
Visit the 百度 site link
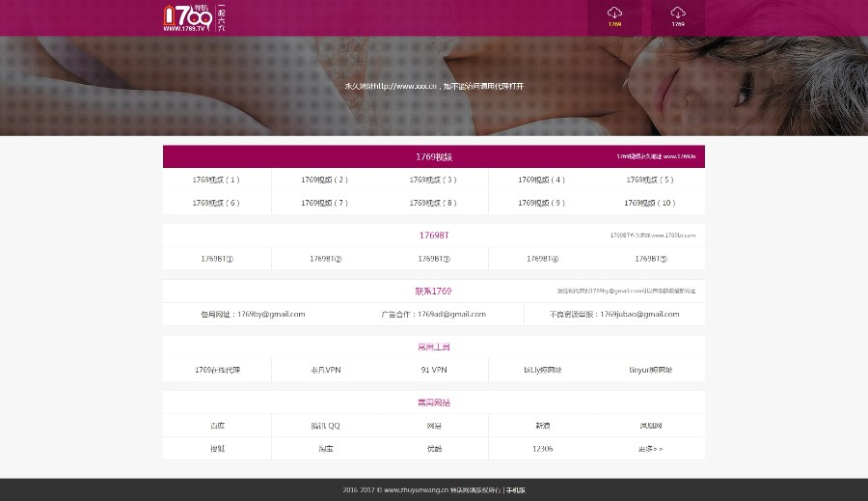217,426
